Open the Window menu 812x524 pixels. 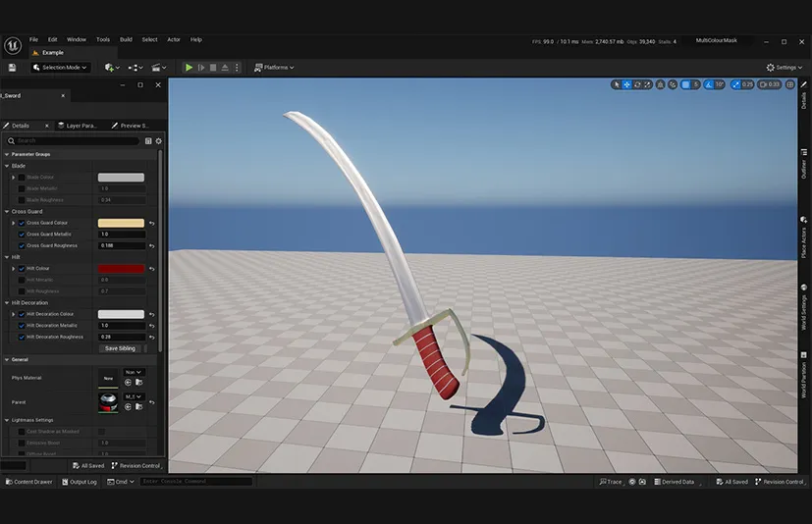(77, 39)
